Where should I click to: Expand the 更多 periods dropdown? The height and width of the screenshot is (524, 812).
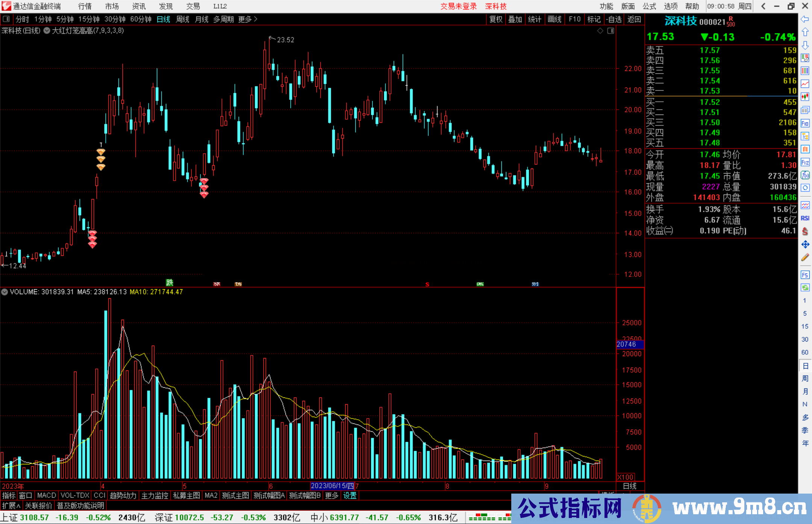pyautogui.click(x=248, y=19)
